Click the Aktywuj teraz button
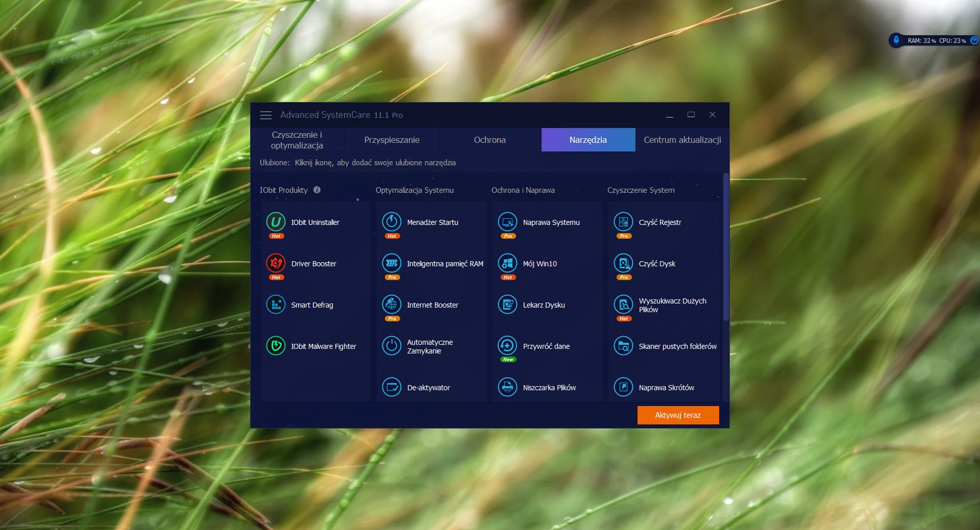Screen dimensions: 980x530 678,415
